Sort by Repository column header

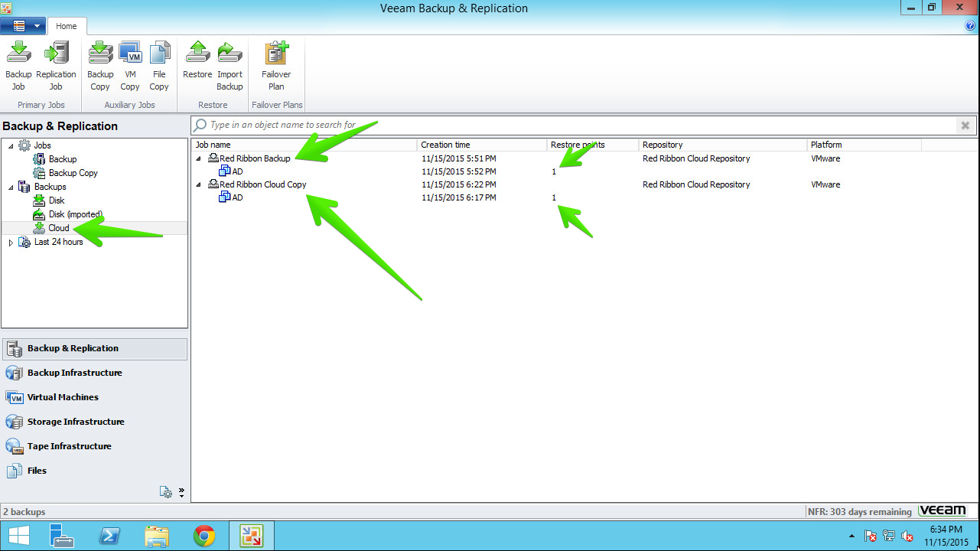pyautogui.click(x=723, y=145)
